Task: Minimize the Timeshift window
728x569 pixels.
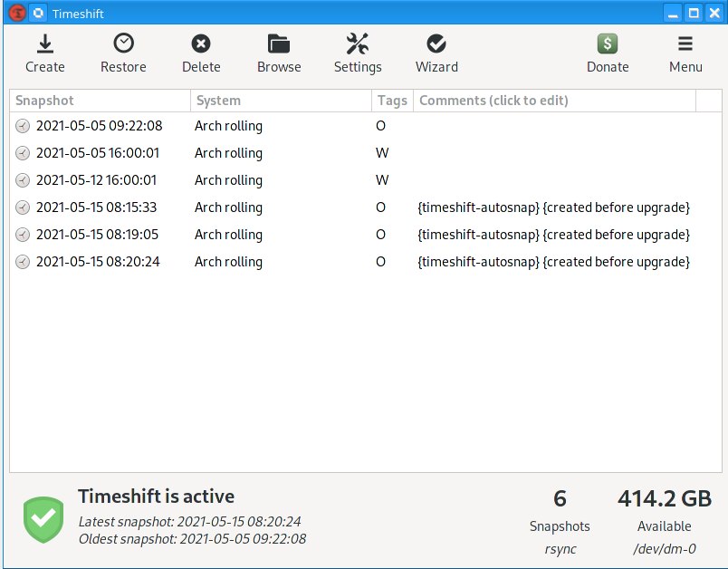Action: [x=672, y=13]
